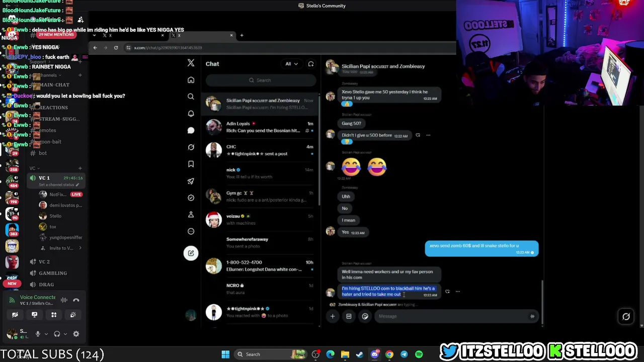This screenshot has height=362, width=644.
Task: Open Explore search icon in X sidebar
Action: (191, 97)
